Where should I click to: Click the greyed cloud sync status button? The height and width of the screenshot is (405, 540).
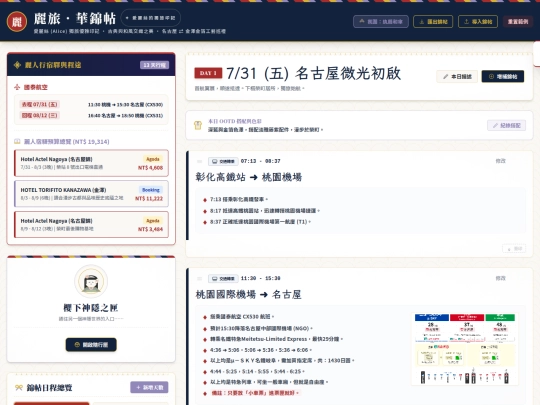381,22
